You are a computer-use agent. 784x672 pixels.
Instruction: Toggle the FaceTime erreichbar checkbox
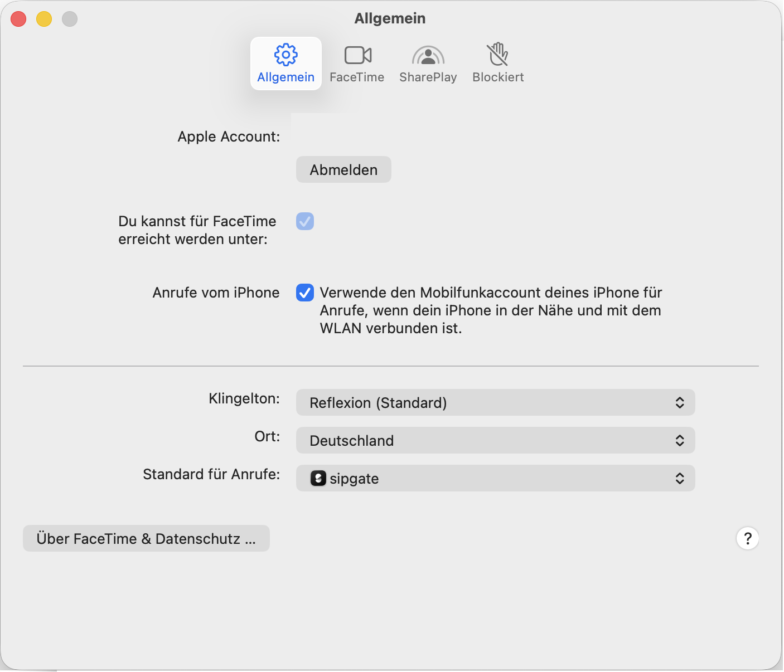coord(304,221)
